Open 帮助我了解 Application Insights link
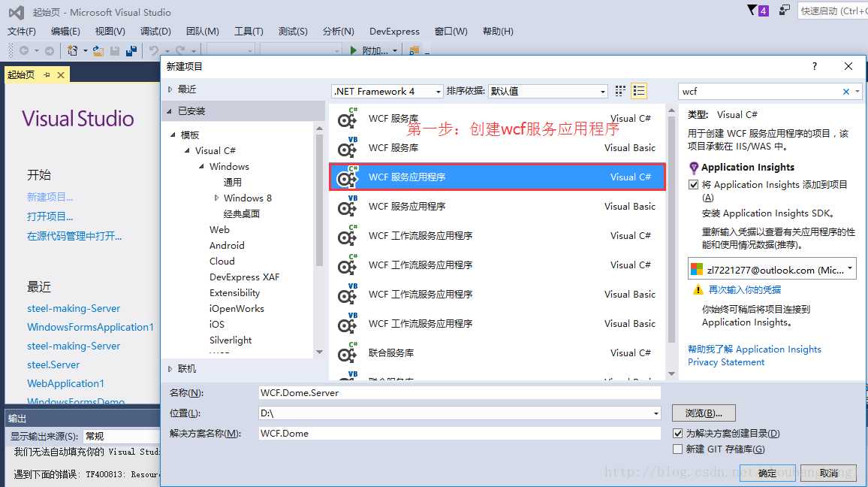Viewport: 868px width, 487px height. [x=755, y=349]
